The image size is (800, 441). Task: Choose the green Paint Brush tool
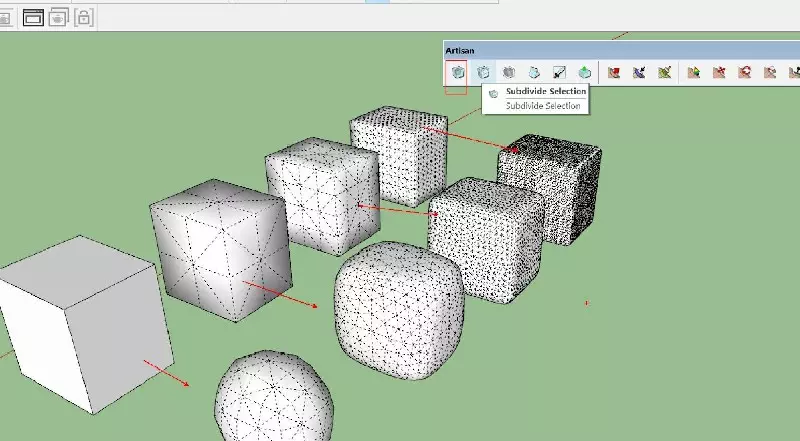pos(664,72)
